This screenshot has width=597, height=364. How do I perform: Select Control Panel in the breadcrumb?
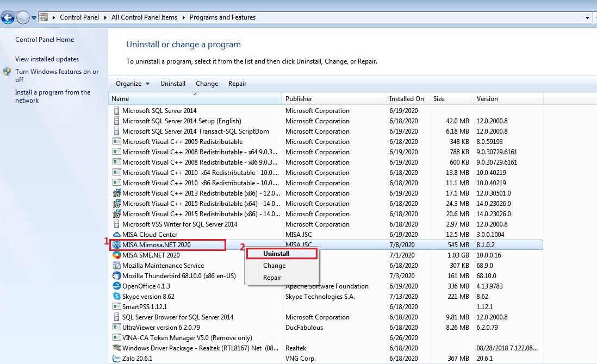tap(79, 17)
